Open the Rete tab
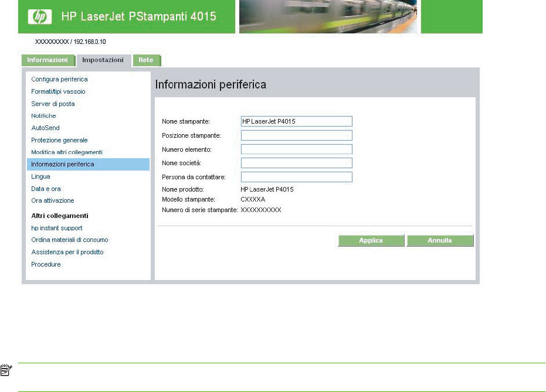The height and width of the screenshot is (392, 546). coord(146,60)
